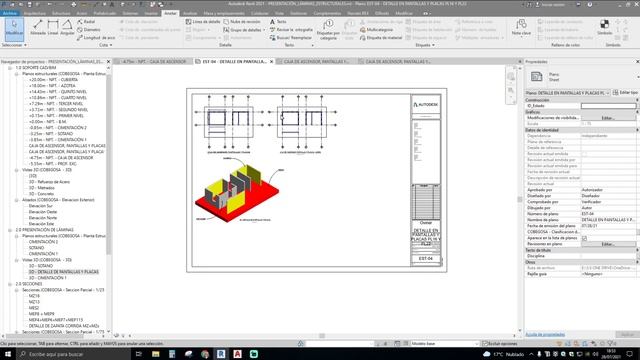The width and height of the screenshot is (640, 360).
Task: Select '+7.29m - NPT - TERCER NIVEL' view
Action: (x=56, y=104)
